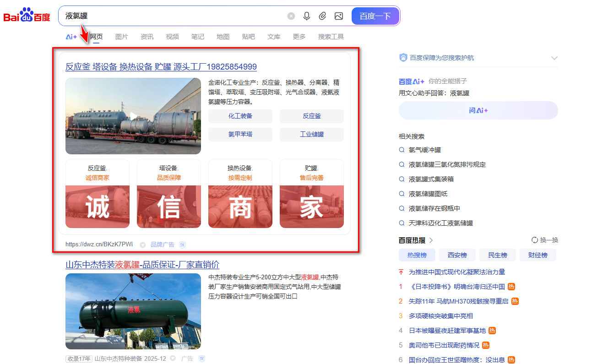Play the reactor equipment video thumbnail
The height and width of the screenshot is (364, 608).
[x=133, y=116]
